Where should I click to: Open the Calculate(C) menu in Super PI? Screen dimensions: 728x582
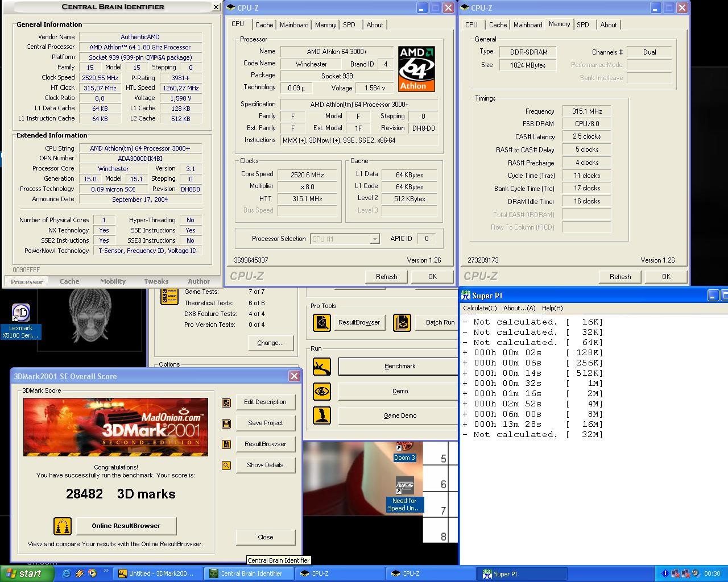pyautogui.click(x=480, y=308)
